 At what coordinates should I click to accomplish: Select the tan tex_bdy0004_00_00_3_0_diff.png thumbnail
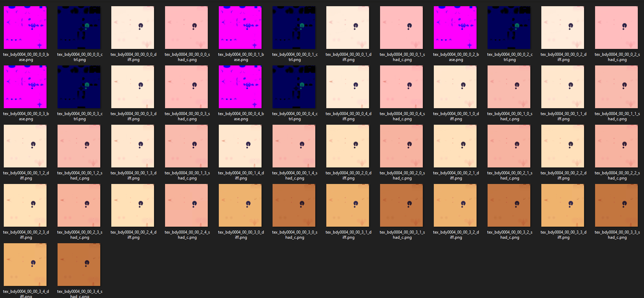pyautogui.click(x=240, y=205)
